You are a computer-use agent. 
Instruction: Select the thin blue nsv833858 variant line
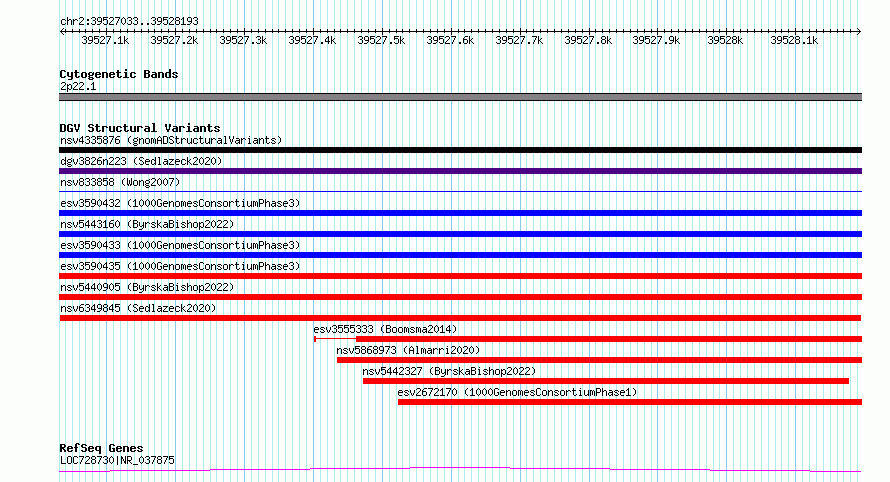[460, 191]
